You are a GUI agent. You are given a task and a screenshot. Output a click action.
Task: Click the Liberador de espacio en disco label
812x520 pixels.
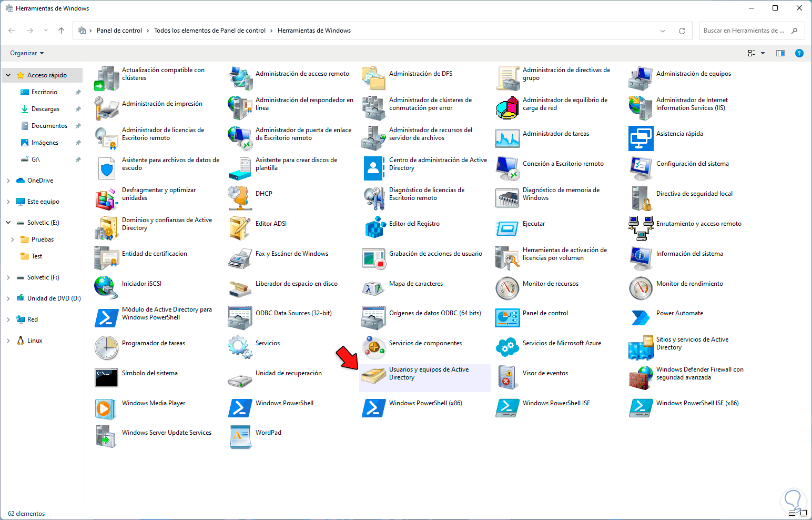pyautogui.click(x=297, y=284)
